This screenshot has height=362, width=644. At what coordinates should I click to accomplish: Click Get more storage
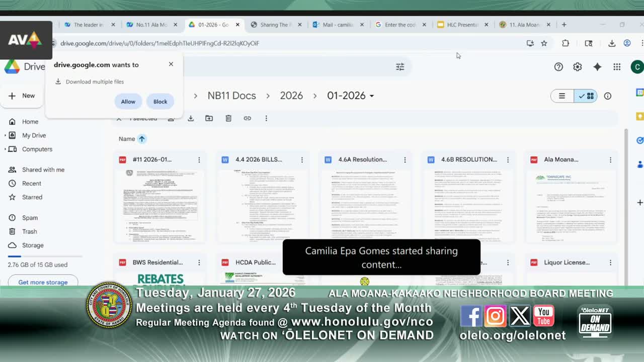click(x=43, y=282)
